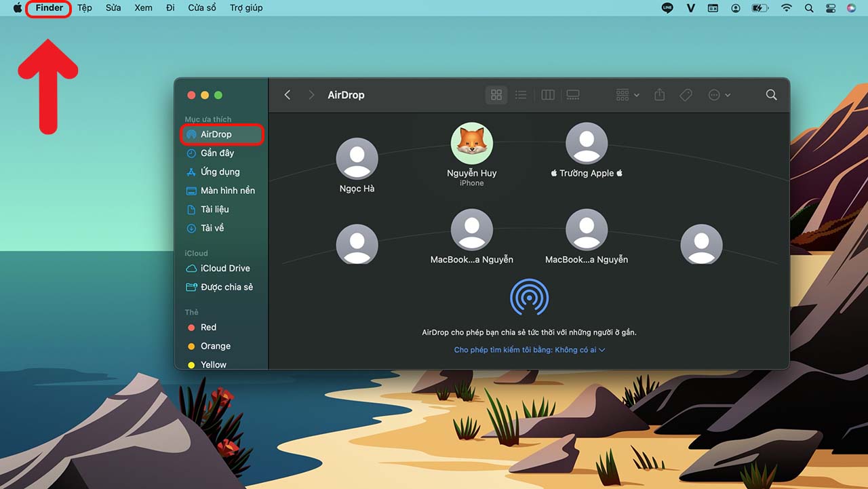Click the Share toolbar button

[x=660, y=95]
